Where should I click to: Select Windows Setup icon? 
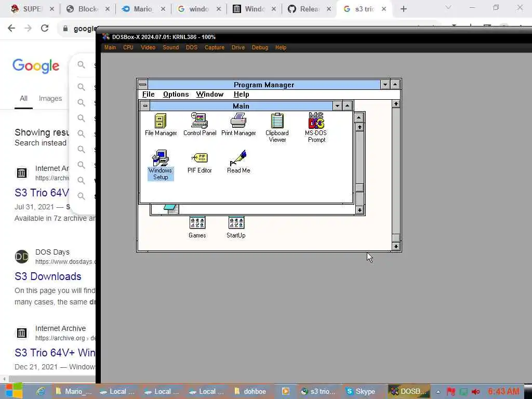[x=161, y=165]
